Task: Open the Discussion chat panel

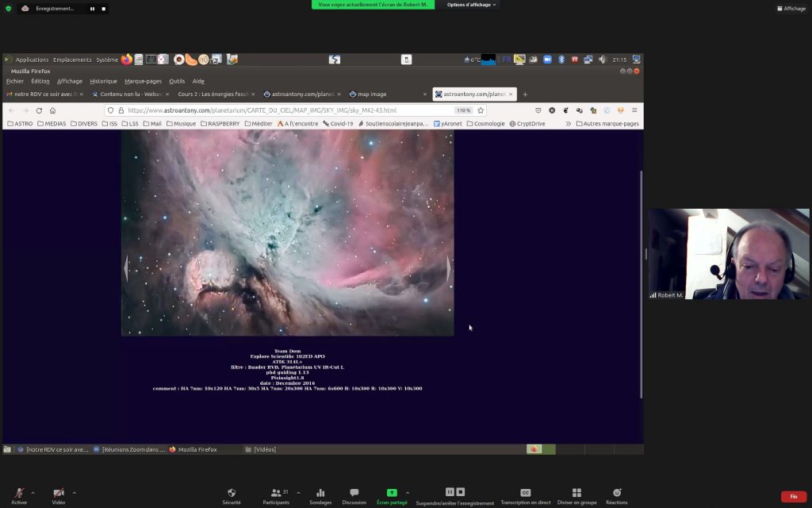Action: point(354,495)
